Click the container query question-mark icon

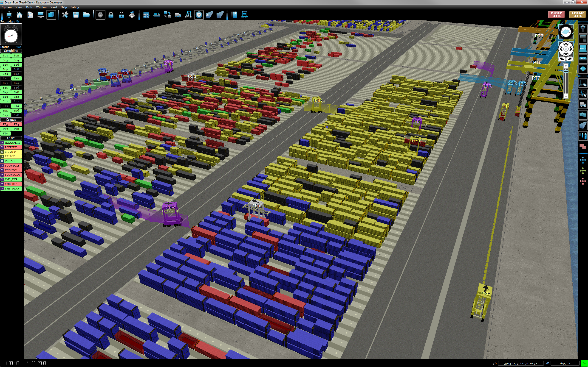(x=209, y=15)
